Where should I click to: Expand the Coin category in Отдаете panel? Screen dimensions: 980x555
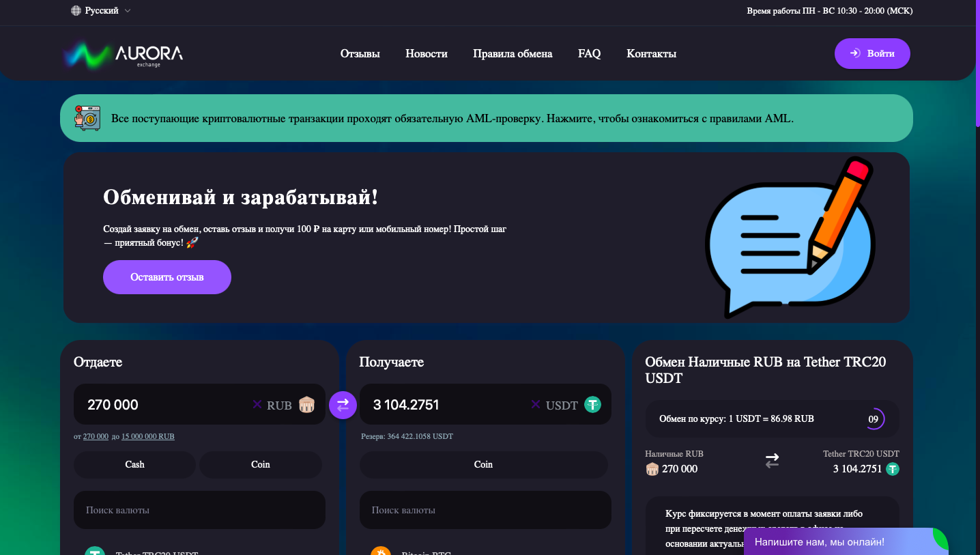click(x=260, y=464)
